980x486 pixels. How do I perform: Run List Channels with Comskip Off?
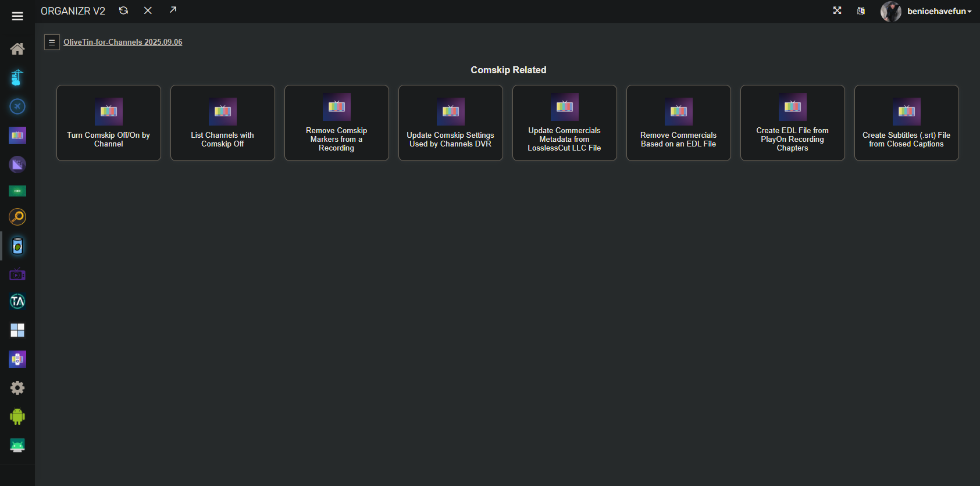pos(223,123)
